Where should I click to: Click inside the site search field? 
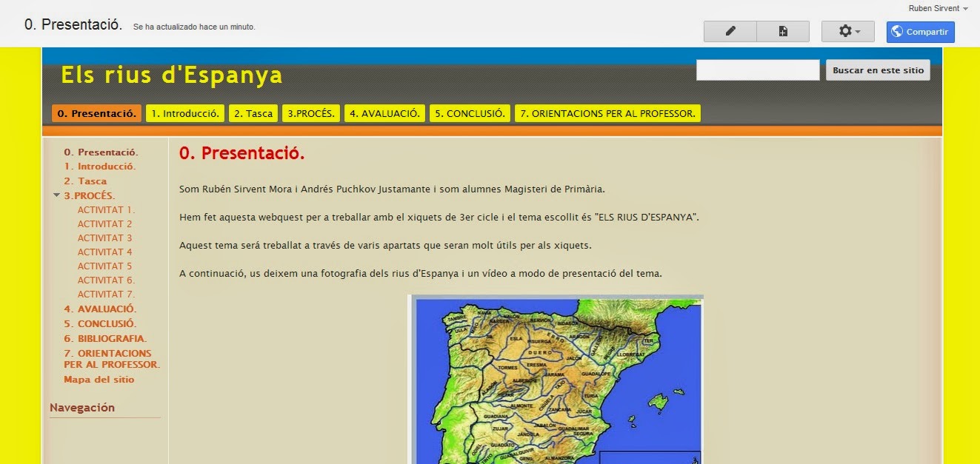(757, 69)
